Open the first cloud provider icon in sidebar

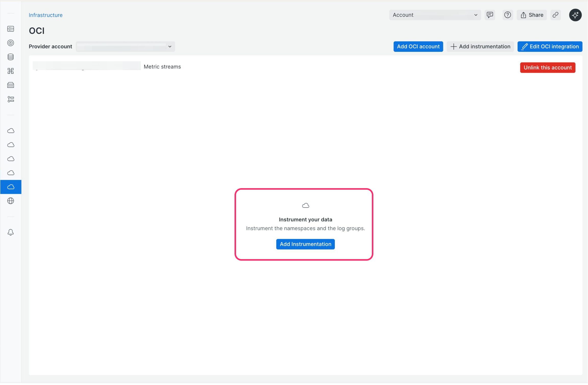11,130
